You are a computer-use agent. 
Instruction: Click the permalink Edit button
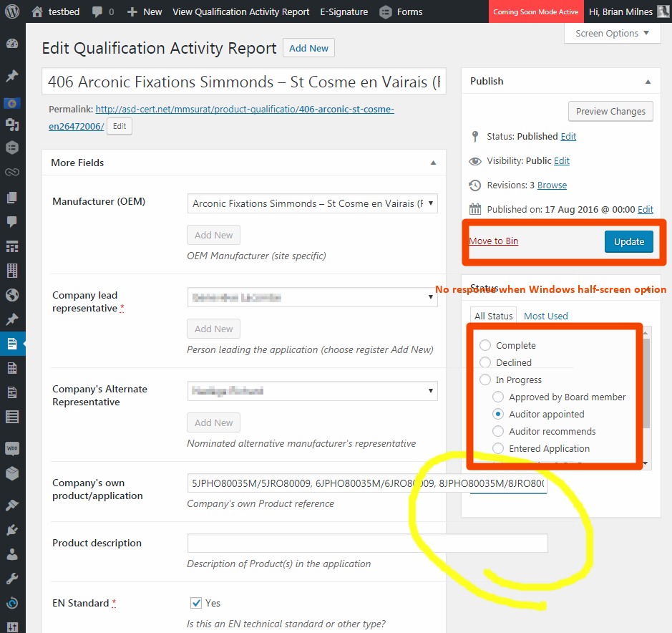tap(120, 127)
